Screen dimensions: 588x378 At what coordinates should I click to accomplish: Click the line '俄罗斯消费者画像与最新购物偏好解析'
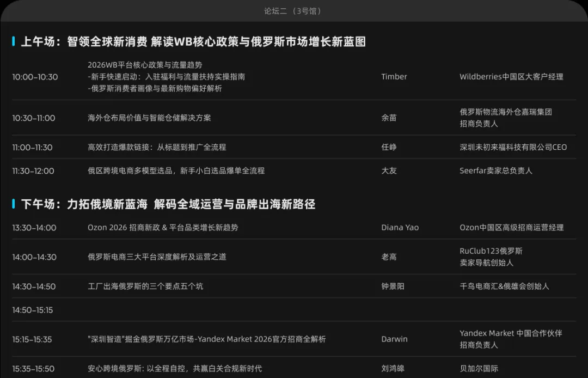[157, 88]
